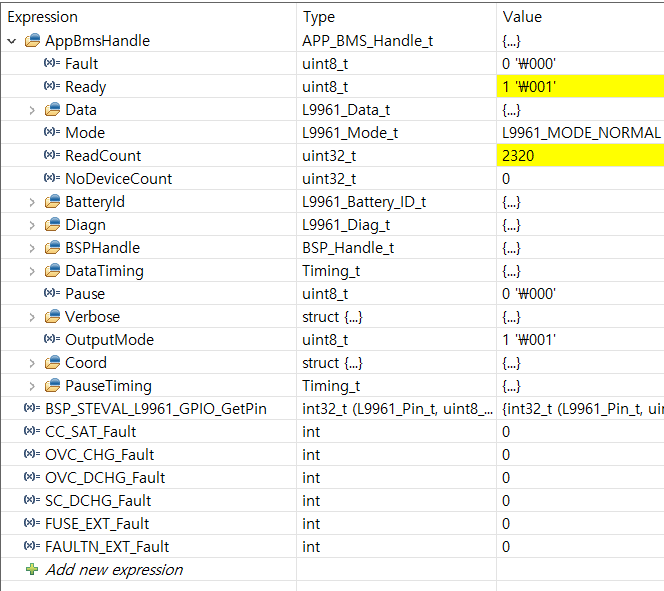
Task: Click the Coord struct icon
Action: 53,362
